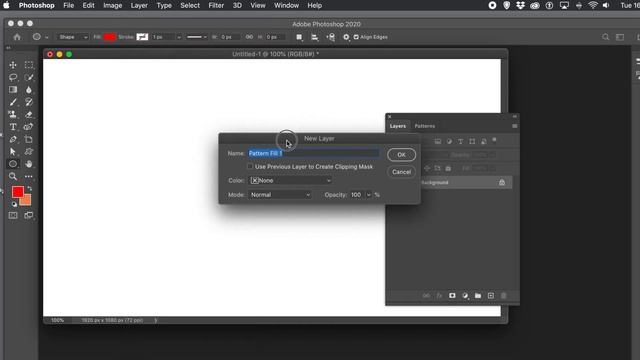Click the Home icon in options bar
Viewport: 640px width, 360px height.
coord(17,37)
